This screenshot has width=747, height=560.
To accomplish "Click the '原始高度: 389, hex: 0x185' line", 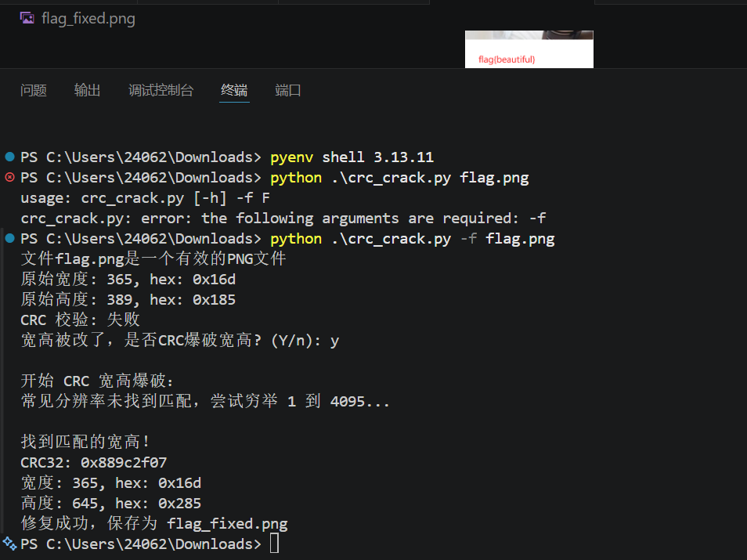I will pyautogui.click(x=128, y=300).
